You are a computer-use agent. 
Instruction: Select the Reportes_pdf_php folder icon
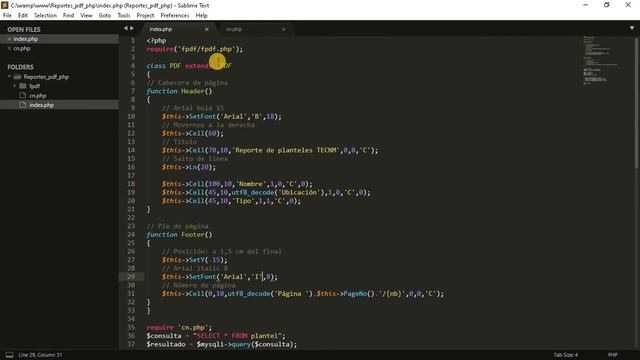click(17, 77)
